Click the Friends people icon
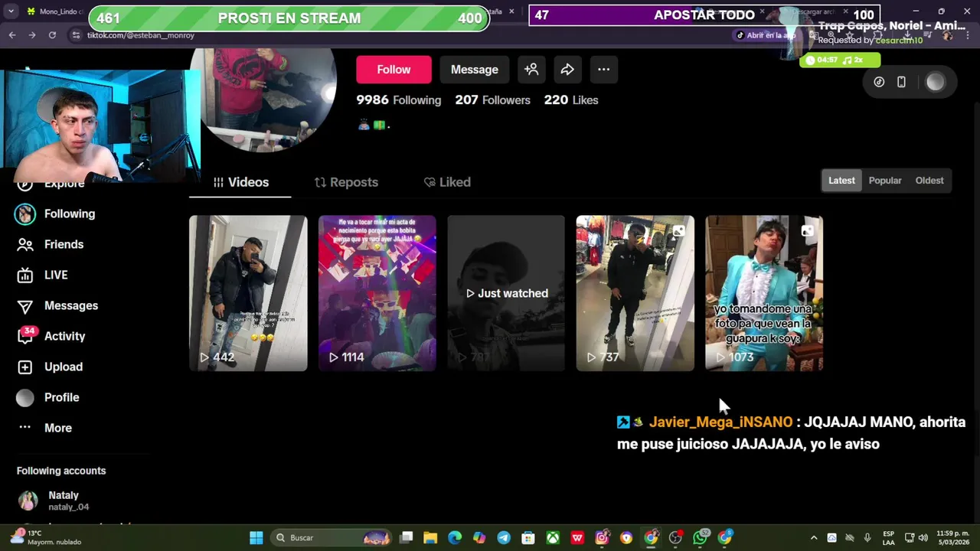The height and width of the screenshot is (551, 980). (25, 245)
